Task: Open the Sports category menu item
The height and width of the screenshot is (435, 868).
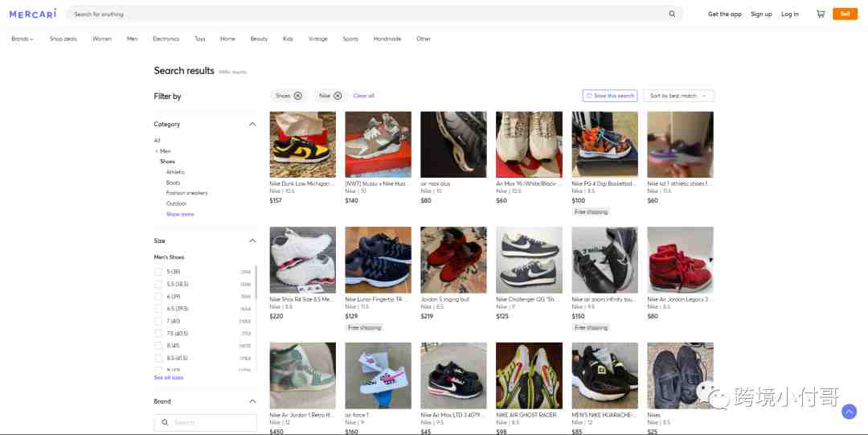Action: (x=350, y=39)
